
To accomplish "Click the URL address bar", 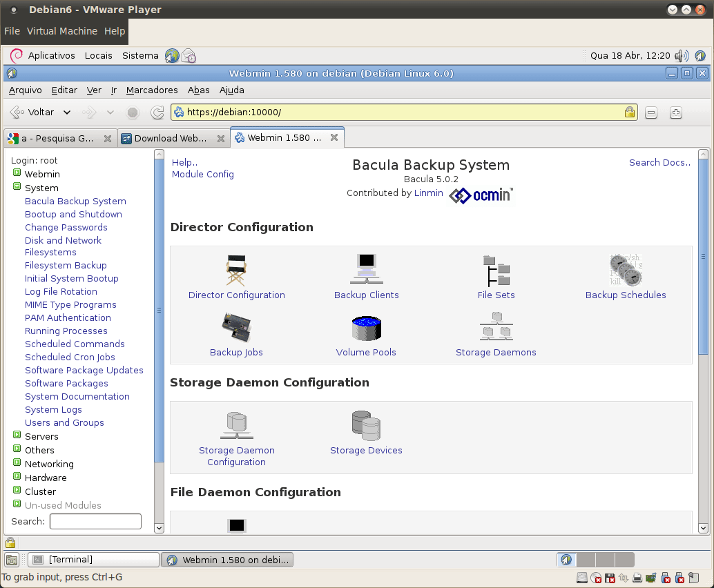I will (403, 112).
